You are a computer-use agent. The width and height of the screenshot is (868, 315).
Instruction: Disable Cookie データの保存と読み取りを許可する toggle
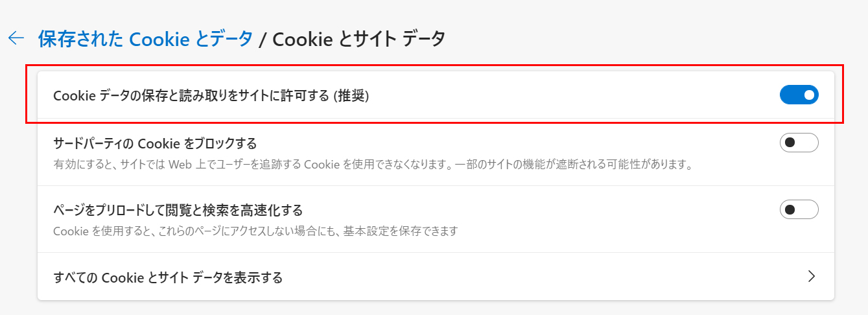(x=799, y=95)
